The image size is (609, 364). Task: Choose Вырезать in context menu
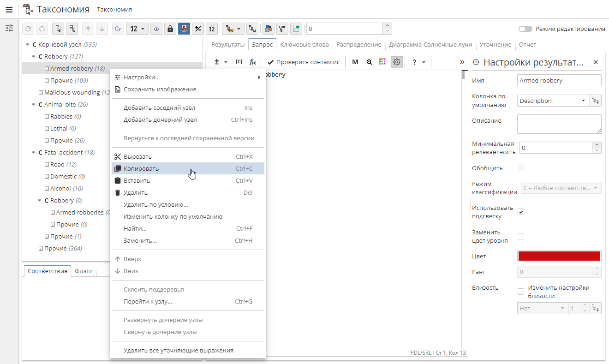point(188,156)
